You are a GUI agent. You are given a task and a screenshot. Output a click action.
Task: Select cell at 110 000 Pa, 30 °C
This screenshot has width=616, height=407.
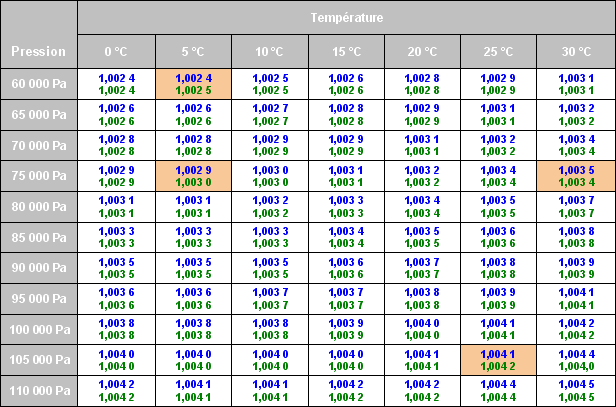tap(575, 390)
